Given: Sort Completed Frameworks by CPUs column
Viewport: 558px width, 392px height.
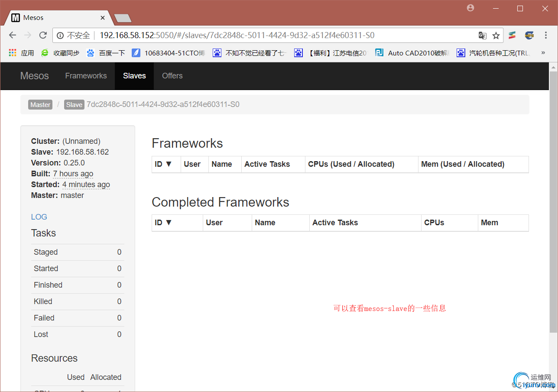Looking at the screenshot, I should click(450, 223).
